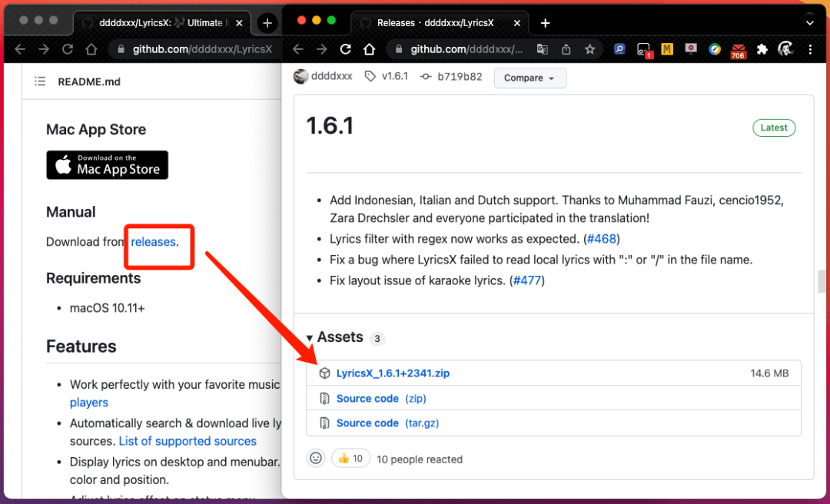Expand the tab search chevron in title bar

pyautogui.click(x=809, y=23)
